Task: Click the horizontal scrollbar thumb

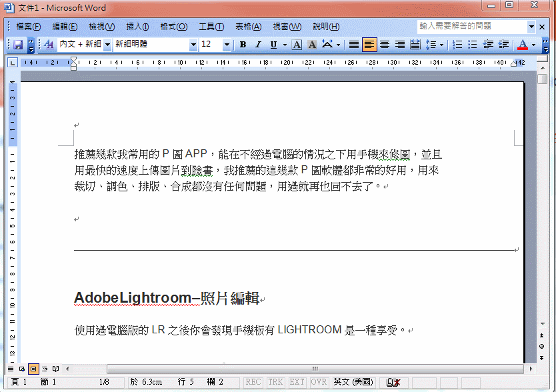Action: 315,369
